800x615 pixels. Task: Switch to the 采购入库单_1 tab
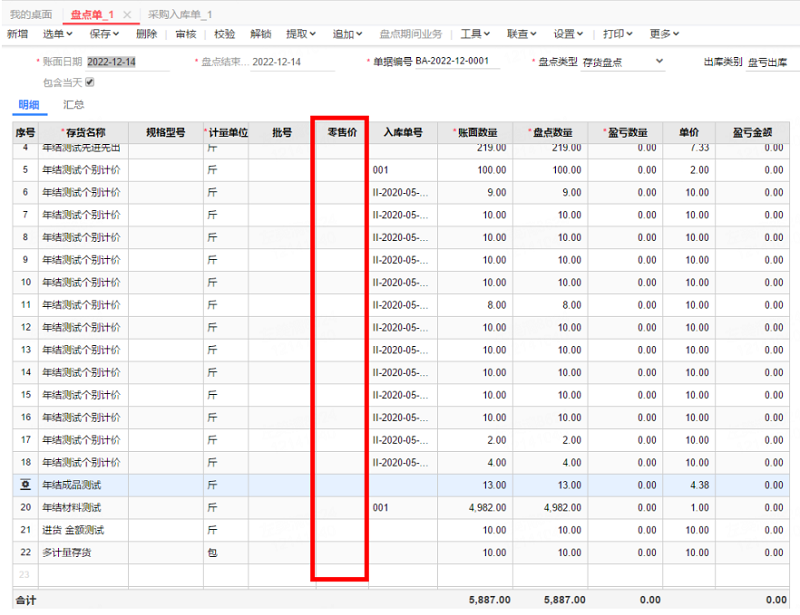coord(180,15)
